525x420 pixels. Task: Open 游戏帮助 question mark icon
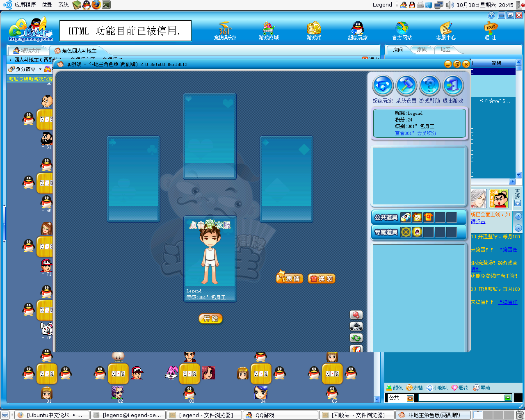[429, 86]
